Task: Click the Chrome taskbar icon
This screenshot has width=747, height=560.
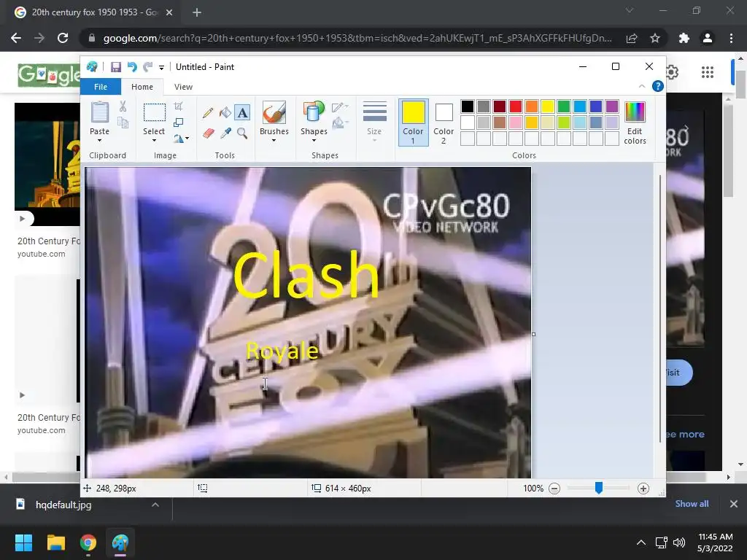Action: click(88, 542)
